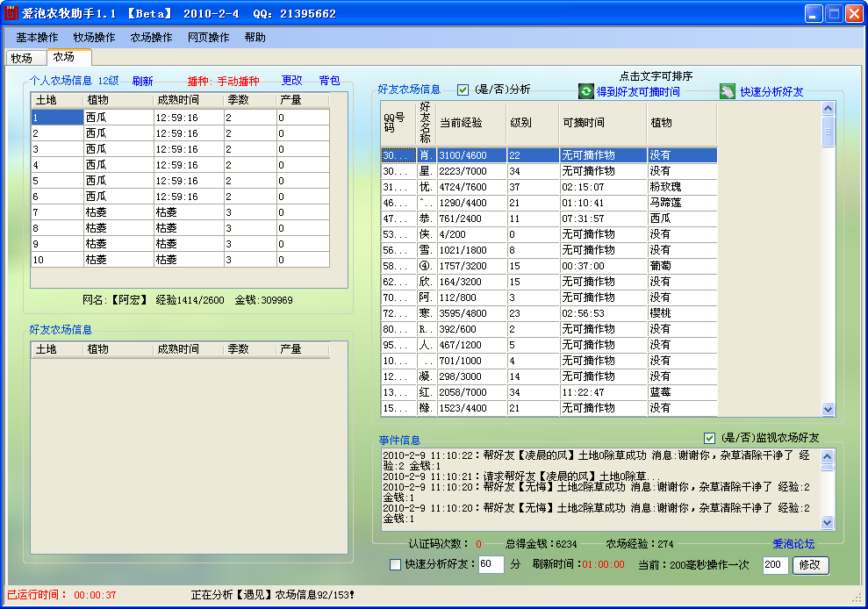Open the 农场操作 menu
The height and width of the screenshot is (609, 868).
[x=151, y=37]
